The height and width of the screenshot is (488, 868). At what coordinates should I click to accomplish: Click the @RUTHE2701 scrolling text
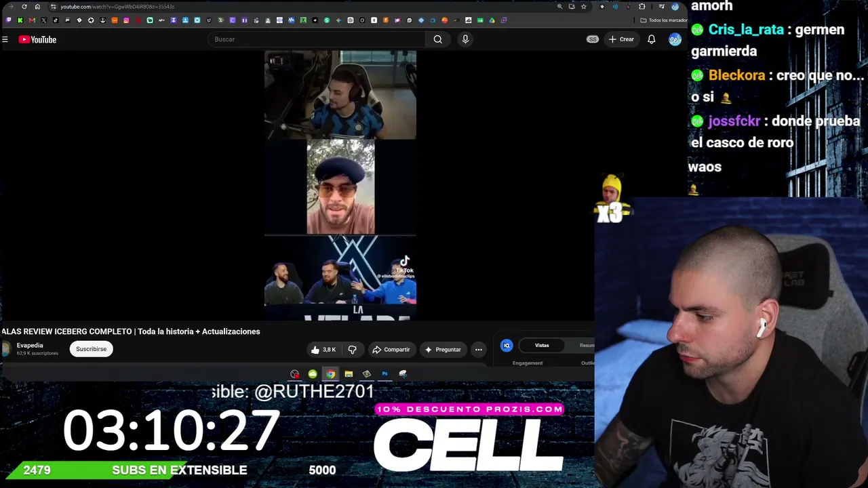click(314, 392)
